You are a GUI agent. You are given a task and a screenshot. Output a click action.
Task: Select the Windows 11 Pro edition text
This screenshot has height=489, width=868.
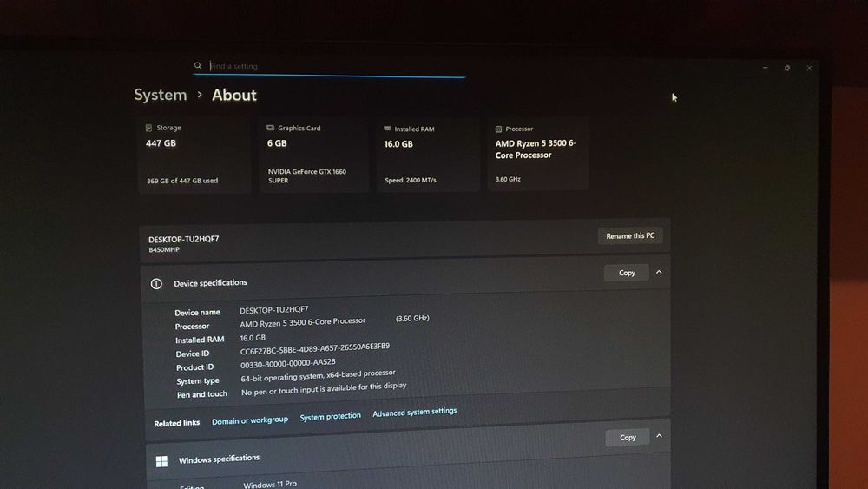270,485
